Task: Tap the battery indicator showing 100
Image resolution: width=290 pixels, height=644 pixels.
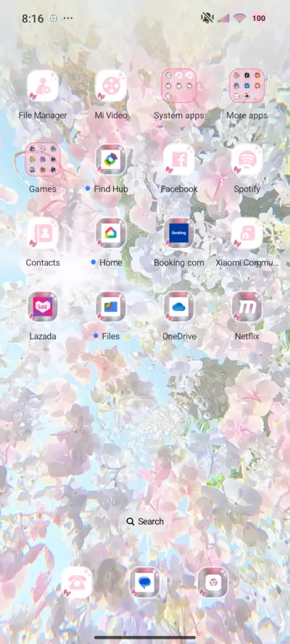Action: [258, 18]
